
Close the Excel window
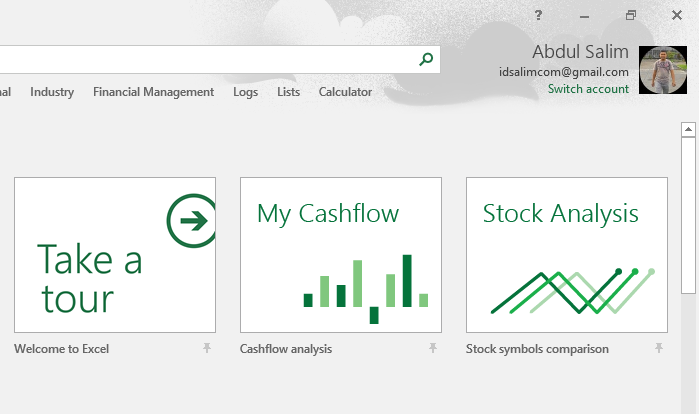tap(677, 15)
